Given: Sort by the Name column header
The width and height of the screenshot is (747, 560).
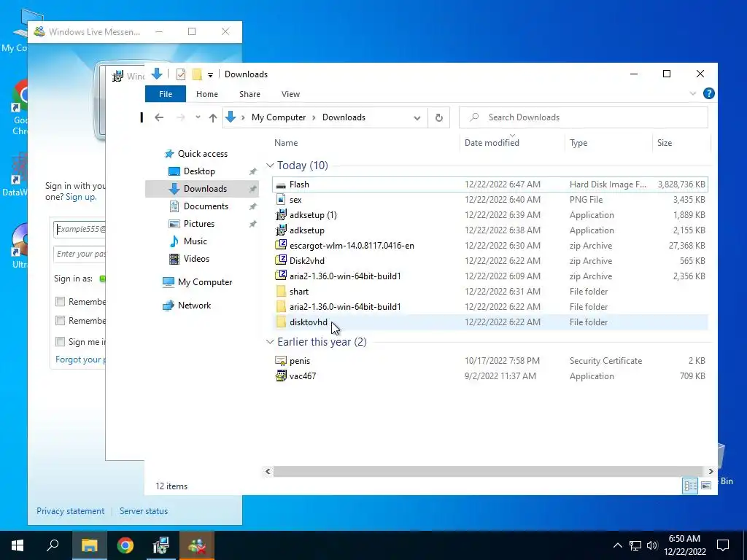Looking at the screenshot, I should point(286,143).
